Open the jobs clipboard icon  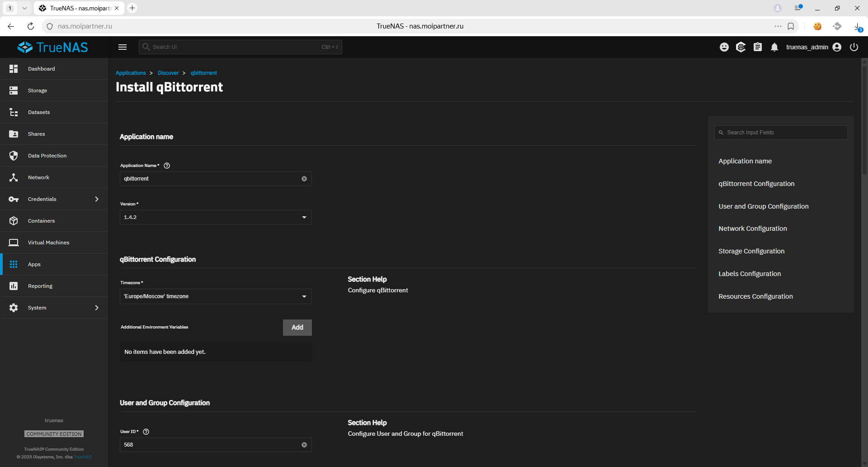(x=758, y=47)
